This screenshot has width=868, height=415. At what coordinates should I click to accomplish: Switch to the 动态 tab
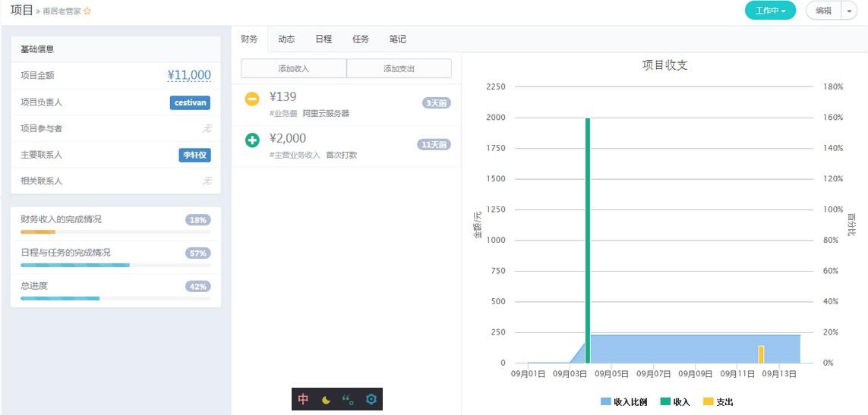286,39
